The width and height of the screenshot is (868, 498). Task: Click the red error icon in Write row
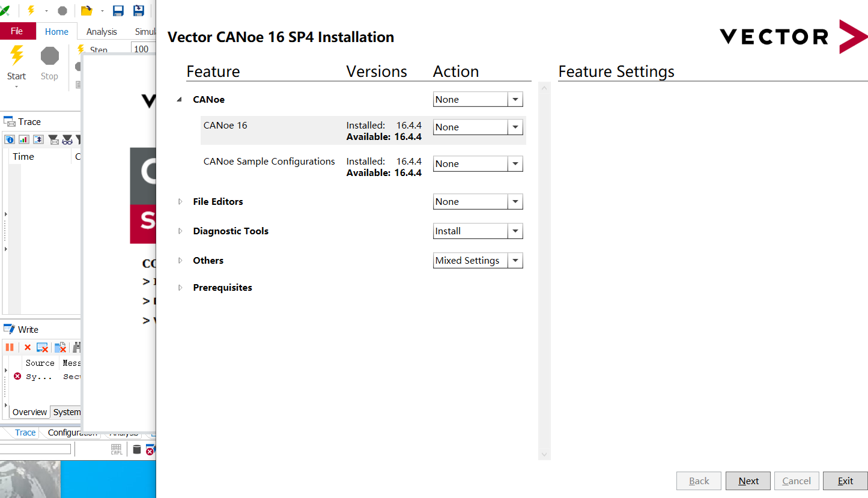click(17, 376)
